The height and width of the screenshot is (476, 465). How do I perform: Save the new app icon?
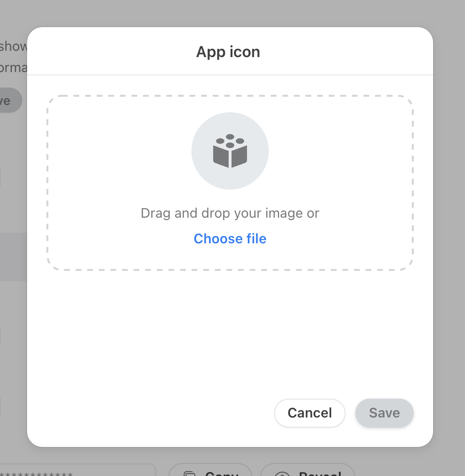coord(384,413)
